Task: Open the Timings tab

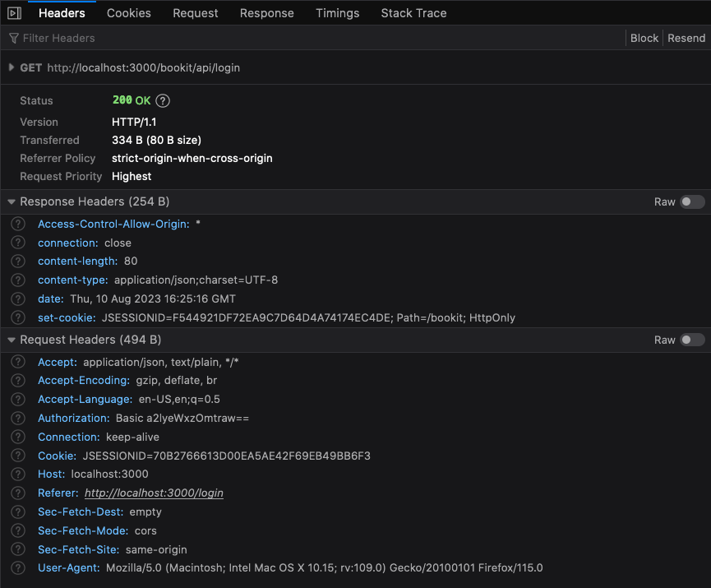Action: coord(337,12)
